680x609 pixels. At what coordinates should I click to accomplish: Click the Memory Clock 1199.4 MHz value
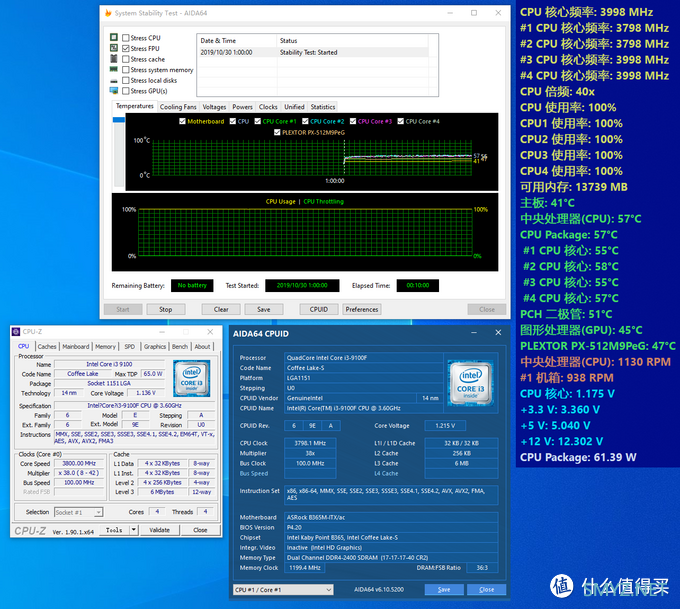(305, 567)
